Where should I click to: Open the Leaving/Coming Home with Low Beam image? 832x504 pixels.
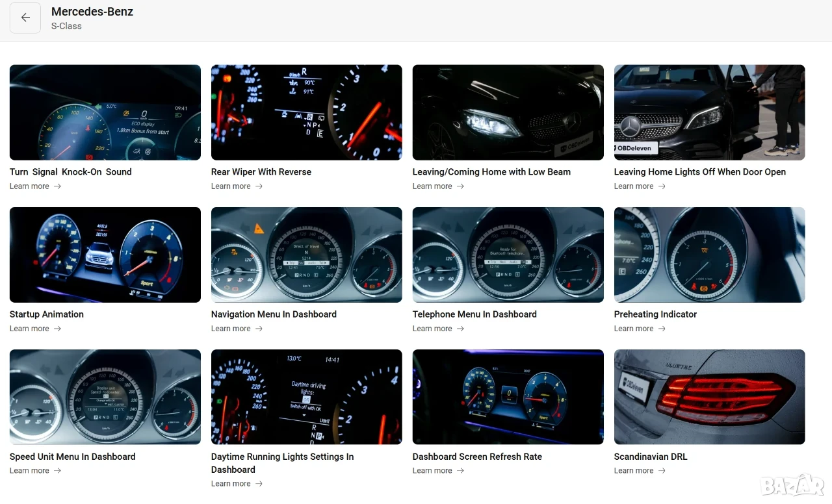tap(508, 112)
